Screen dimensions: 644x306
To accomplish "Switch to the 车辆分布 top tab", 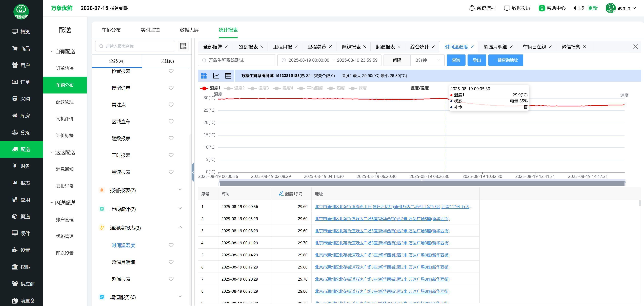I will [x=111, y=30].
